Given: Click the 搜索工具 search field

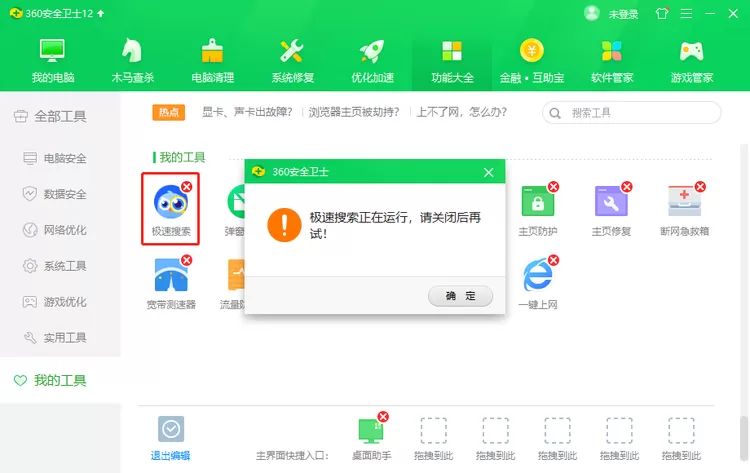Looking at the screenshot, I should pos(631,113).
